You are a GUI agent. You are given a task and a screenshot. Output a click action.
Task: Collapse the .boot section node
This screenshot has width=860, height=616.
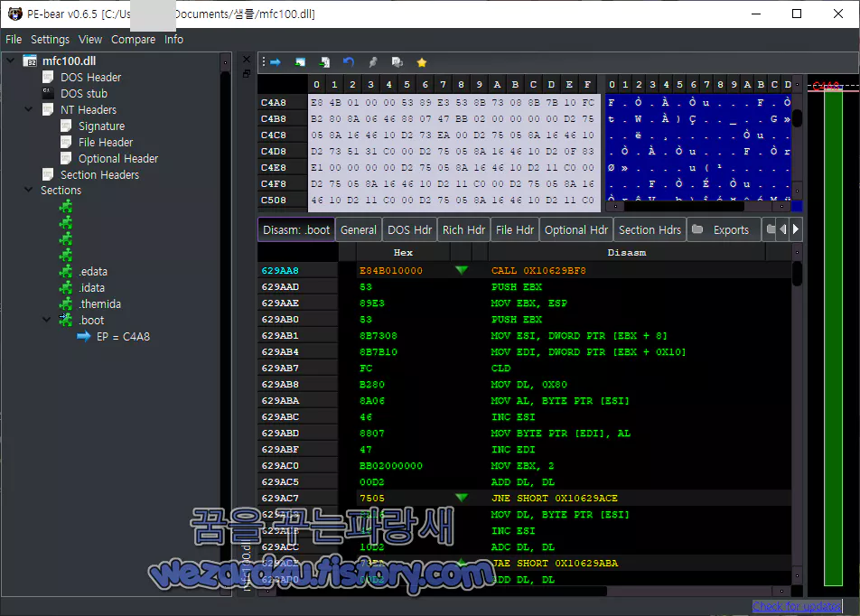point(47,319)
